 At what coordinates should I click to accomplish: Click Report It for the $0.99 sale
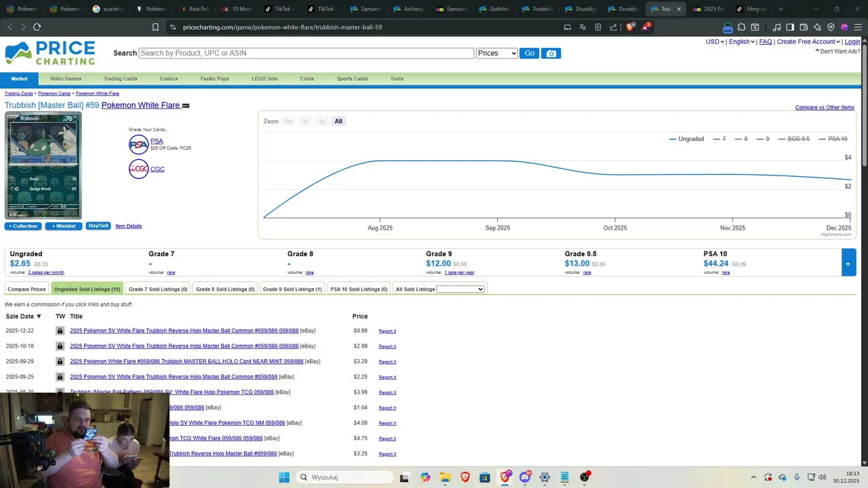[387, 331]
